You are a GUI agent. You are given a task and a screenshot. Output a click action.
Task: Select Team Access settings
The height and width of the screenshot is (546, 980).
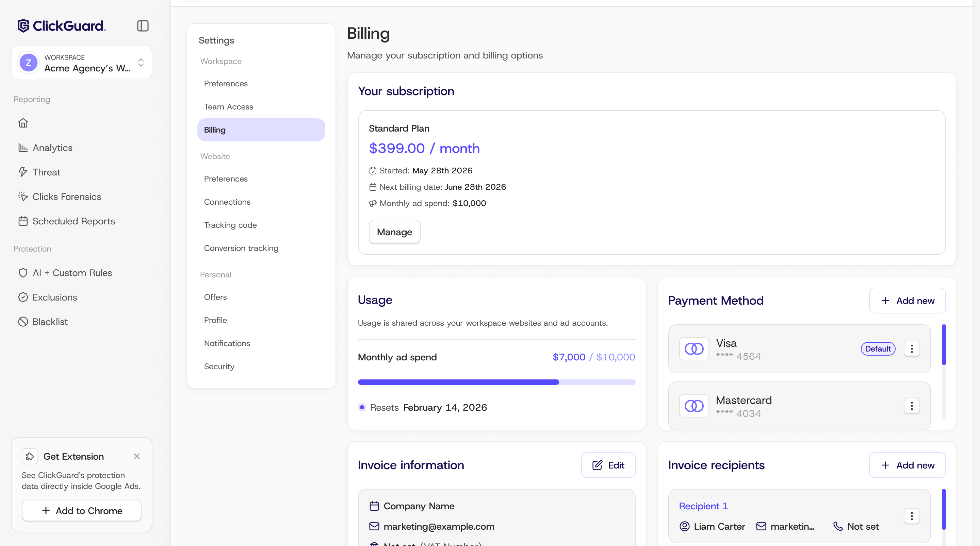coord(261,107)
